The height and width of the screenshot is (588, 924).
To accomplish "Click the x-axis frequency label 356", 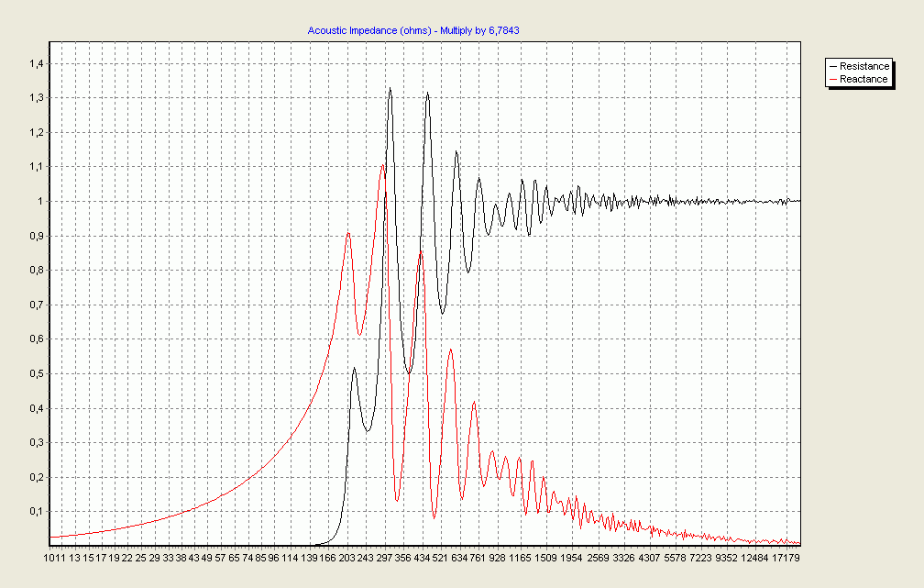I will point(403,558).
